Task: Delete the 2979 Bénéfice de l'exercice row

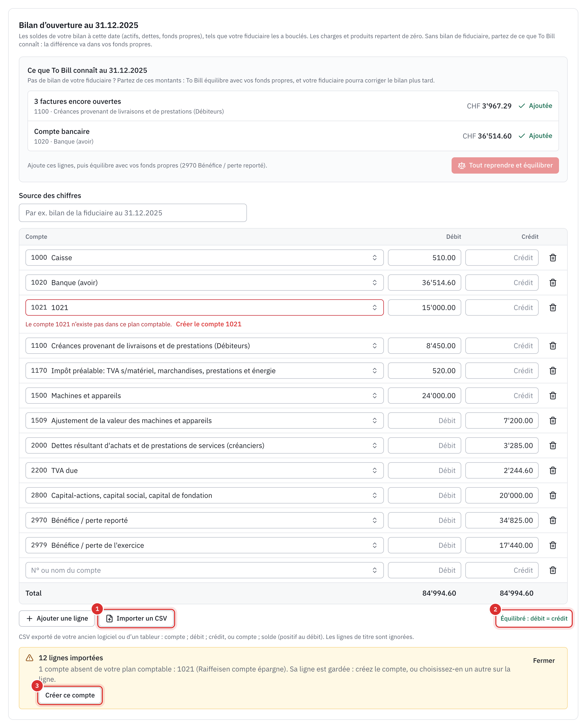Action: coord(553,545)
